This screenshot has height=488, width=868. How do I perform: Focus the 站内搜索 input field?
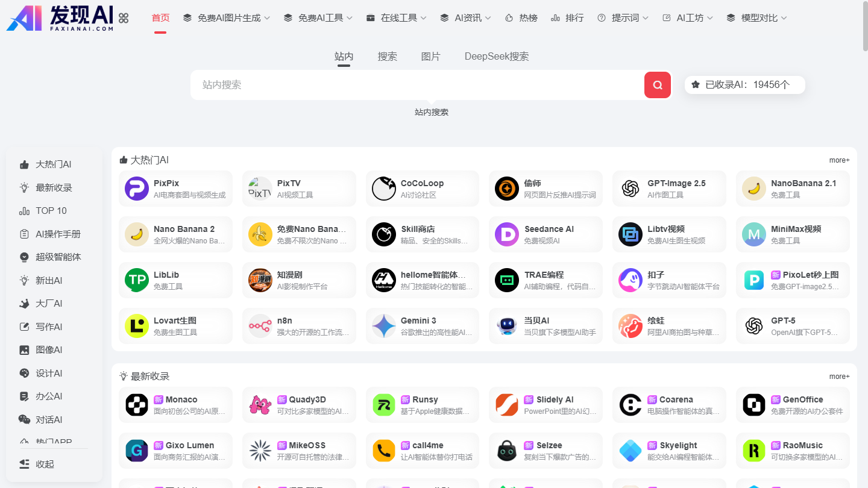(417, 85)
